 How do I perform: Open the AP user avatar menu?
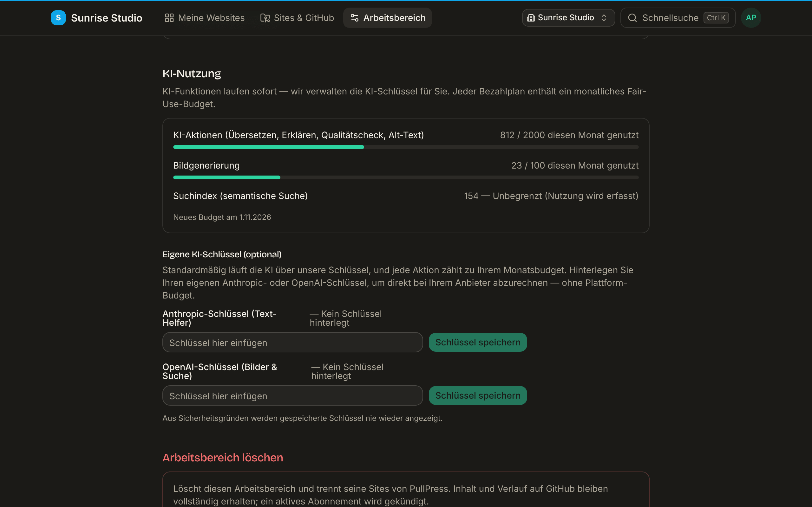(751, 18)
